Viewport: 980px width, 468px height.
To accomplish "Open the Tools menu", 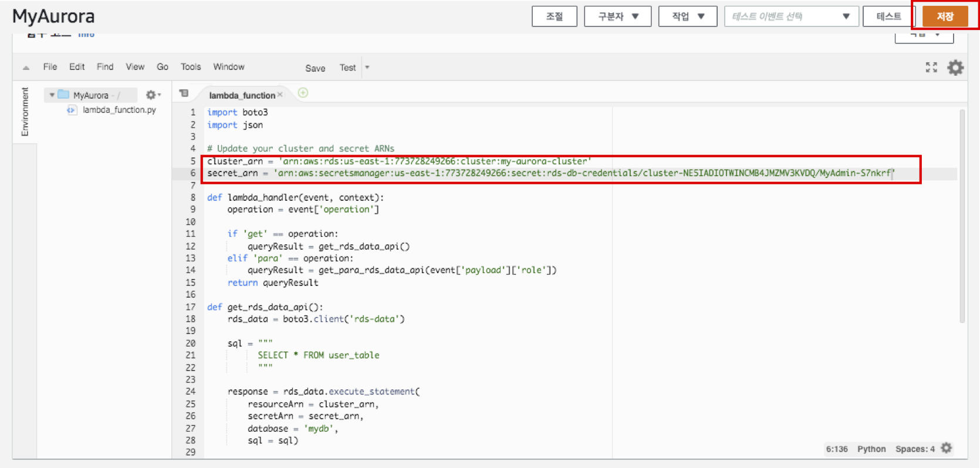I will click(x=191, y=67).
